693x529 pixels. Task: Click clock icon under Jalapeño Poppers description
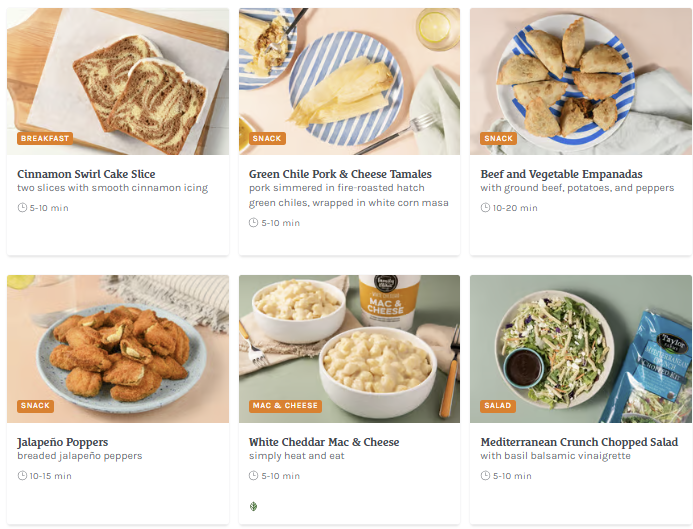22,476
